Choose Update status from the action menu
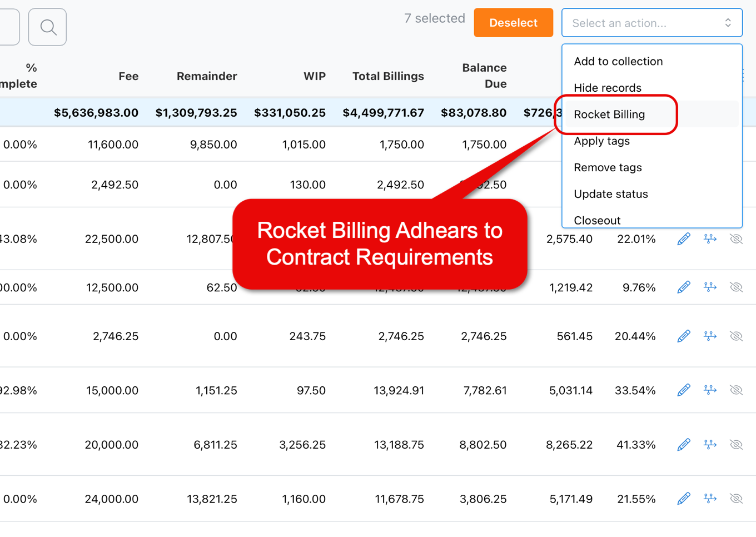Image resolution: width=756 pixels, height=537 pixels. (611, 194)
